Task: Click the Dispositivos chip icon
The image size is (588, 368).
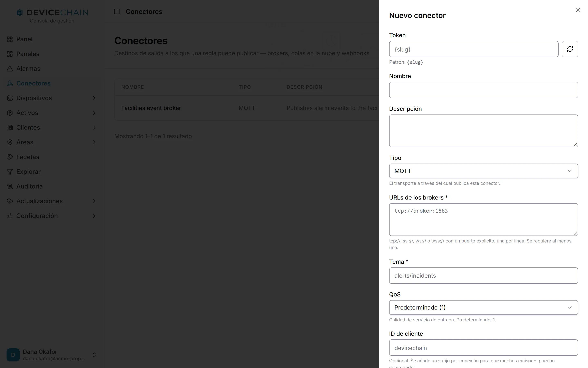Action: click(10, 98)
